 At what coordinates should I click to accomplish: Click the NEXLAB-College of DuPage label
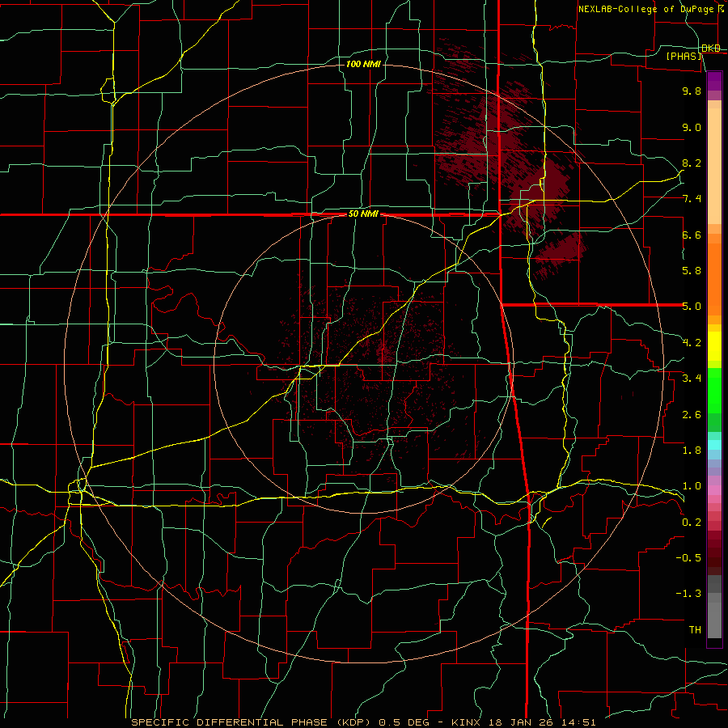coord(645,9)
